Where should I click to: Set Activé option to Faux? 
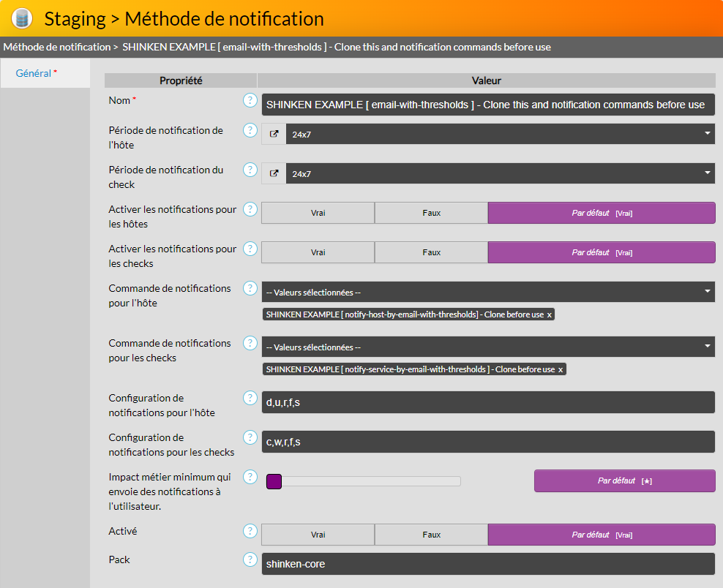431,535
